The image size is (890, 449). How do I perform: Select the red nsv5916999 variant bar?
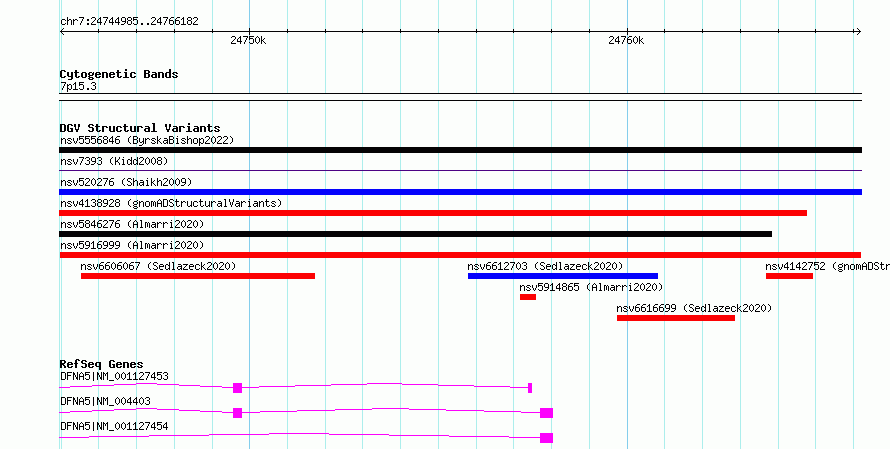460,255
